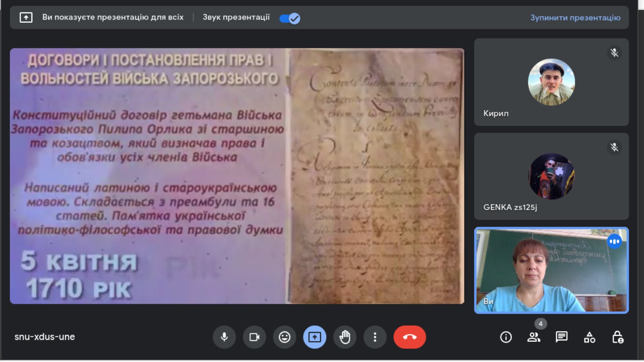This screenshot has height=362, width=644.
Task: Show the participants list icon
Action: [x=534, y=337]
